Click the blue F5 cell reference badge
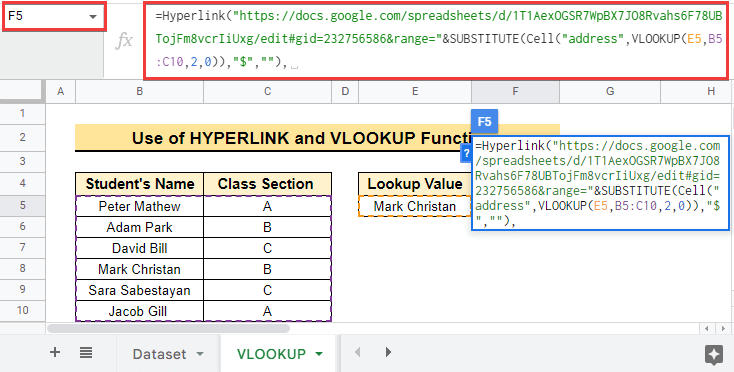The height and width of the screenshot is (372, 734). (484, 122)
